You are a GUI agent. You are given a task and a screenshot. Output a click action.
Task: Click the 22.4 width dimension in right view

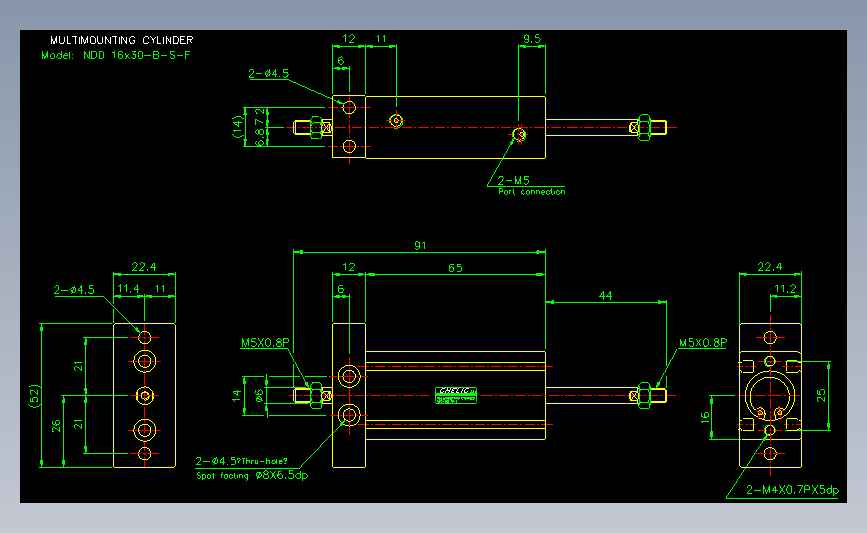[770, 267]
